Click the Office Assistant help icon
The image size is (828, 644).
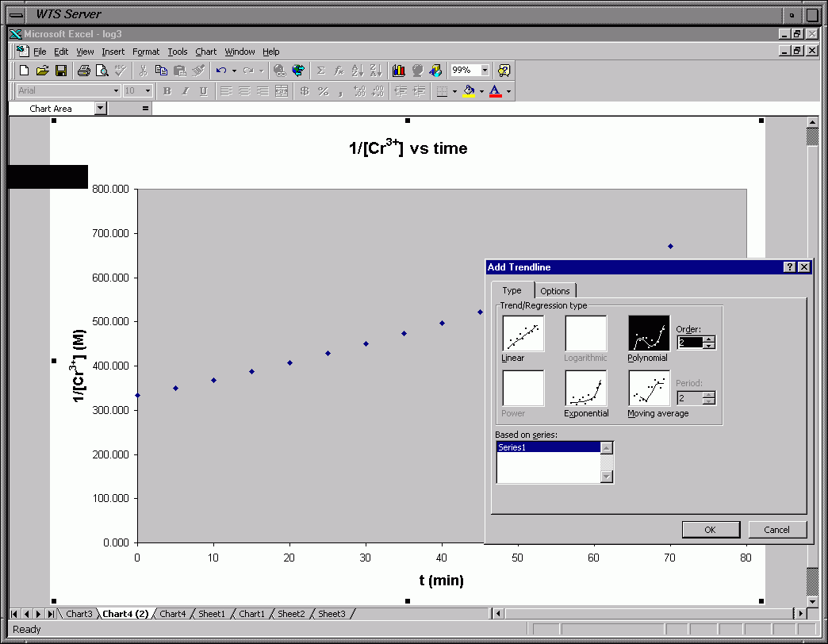504,71
